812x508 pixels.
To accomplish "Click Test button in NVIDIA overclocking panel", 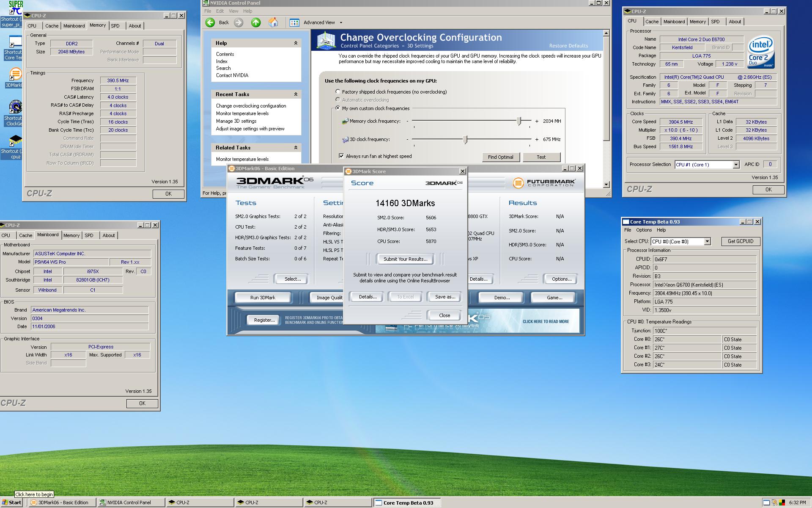I will coord(541,157).
